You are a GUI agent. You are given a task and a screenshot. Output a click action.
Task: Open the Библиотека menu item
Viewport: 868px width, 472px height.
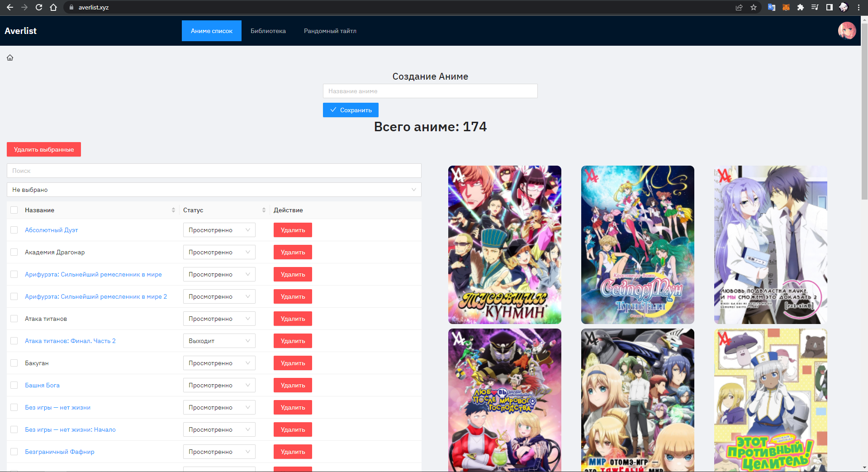click(x=268, y=31)
